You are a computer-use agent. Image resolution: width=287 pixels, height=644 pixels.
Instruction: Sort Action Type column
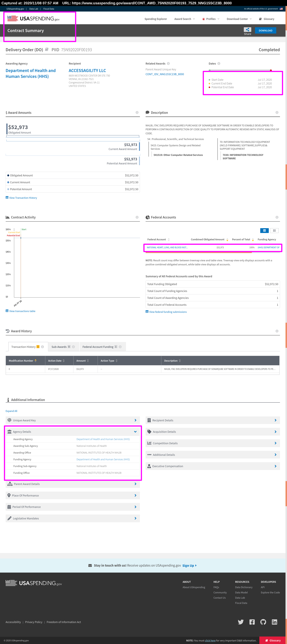(x=117, y=361)
